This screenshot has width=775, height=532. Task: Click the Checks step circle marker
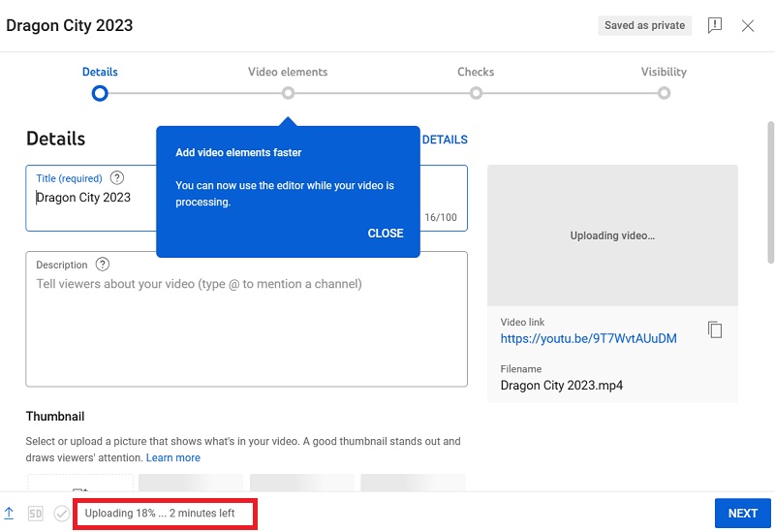click(476, 93)
